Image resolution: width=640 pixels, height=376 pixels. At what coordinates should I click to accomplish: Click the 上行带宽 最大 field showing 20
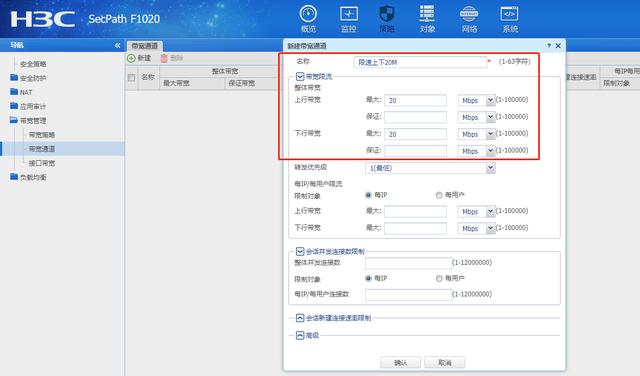click(x=416, y=100)
